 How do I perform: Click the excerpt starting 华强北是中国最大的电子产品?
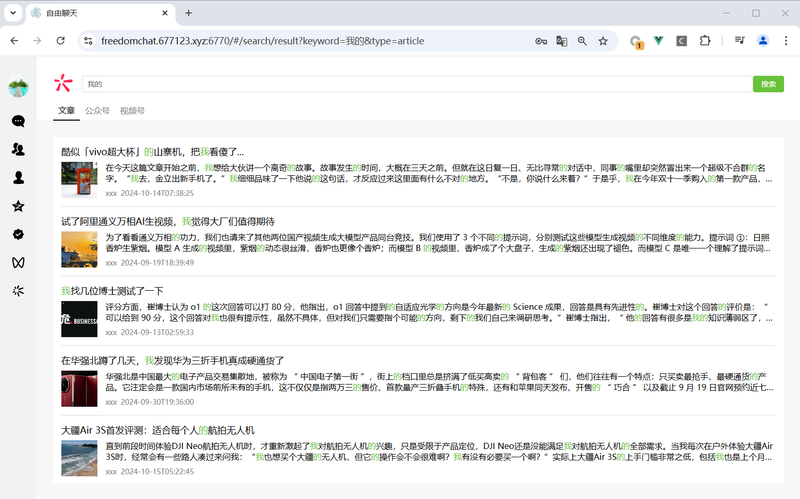439,382
